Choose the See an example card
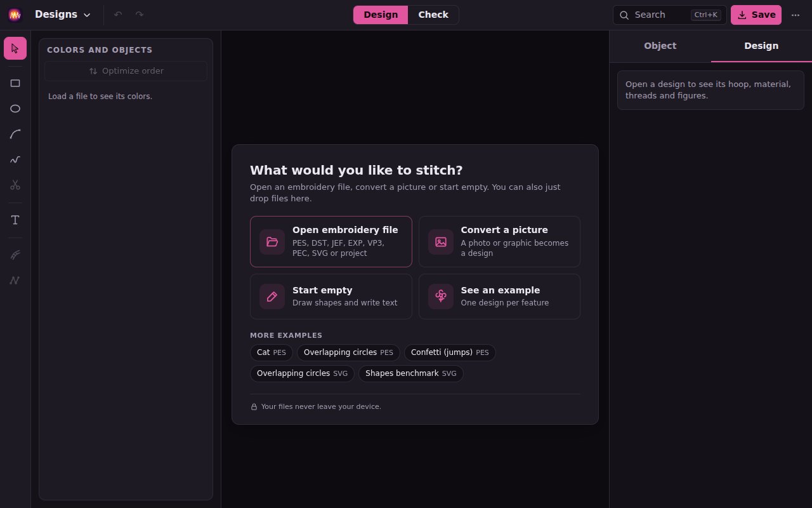Image resolution: width=812 pixels, height=508 pixels. [x=499, y=297]
